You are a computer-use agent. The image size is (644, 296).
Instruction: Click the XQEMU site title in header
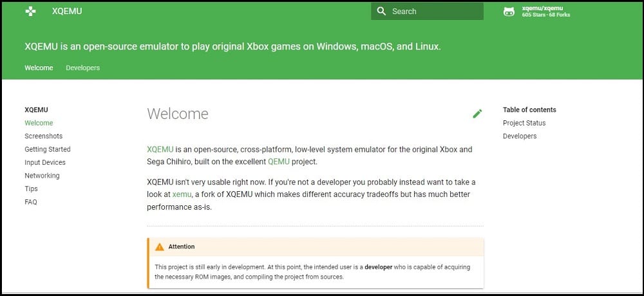67,11
